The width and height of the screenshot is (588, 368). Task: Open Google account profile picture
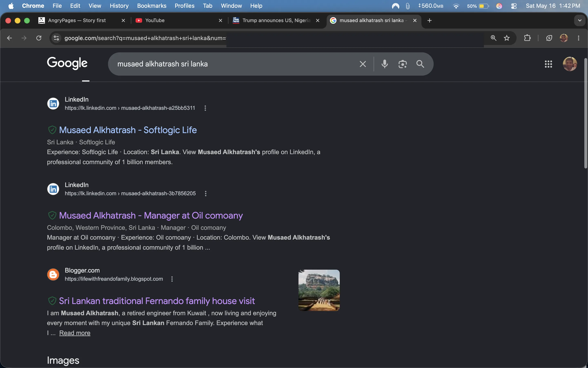(570, 64)
